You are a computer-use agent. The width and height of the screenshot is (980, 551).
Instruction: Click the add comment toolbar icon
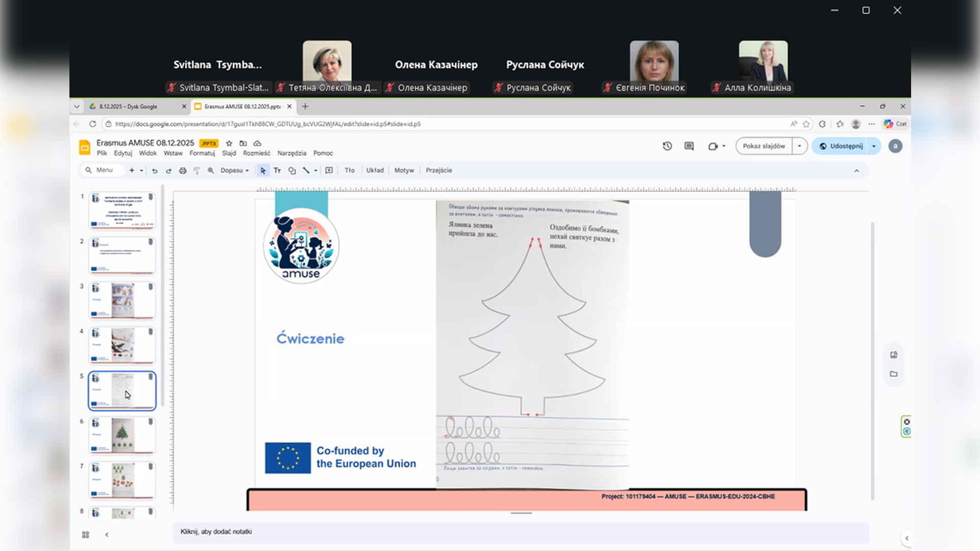329,170
